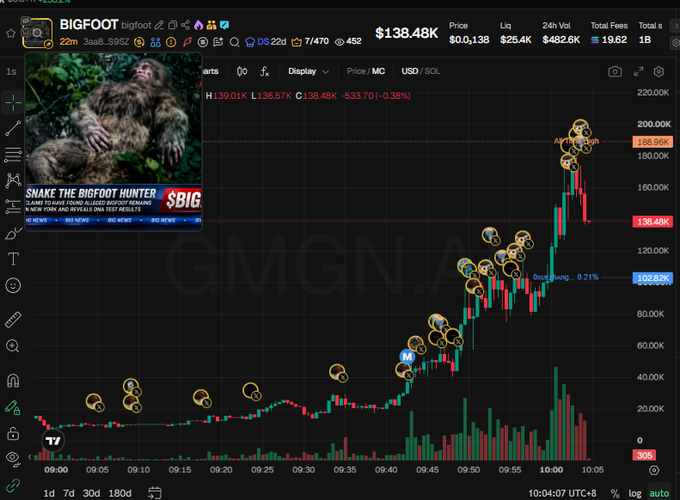The image size is (680, 500).
Task: Select the position forecast tool in sidebar
Action: [x=13, y=206]
